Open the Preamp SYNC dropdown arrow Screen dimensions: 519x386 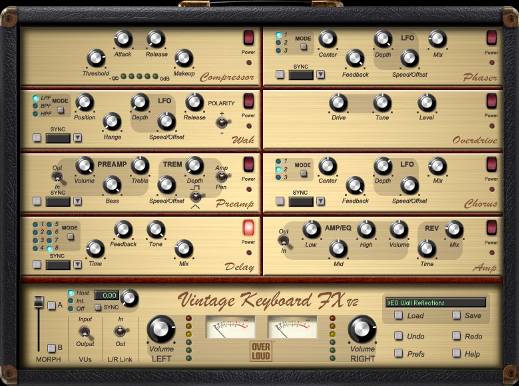(x=78, y=201)
